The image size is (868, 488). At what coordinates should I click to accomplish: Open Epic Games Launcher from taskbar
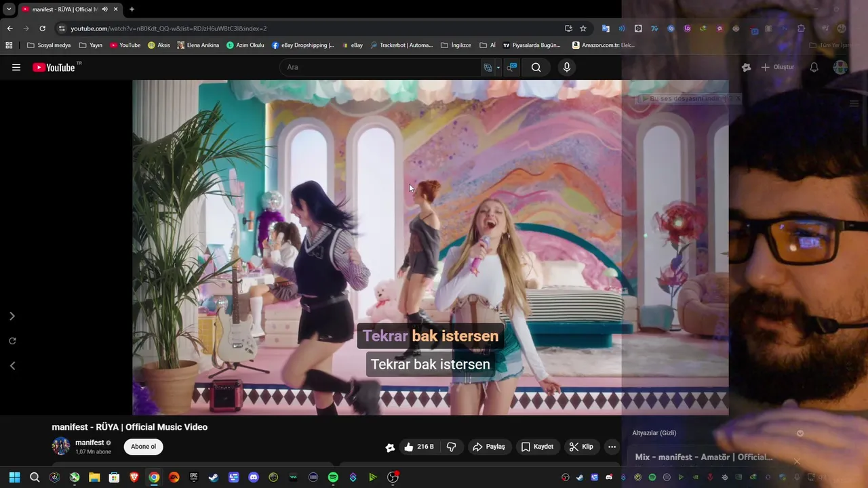(194, 477)
